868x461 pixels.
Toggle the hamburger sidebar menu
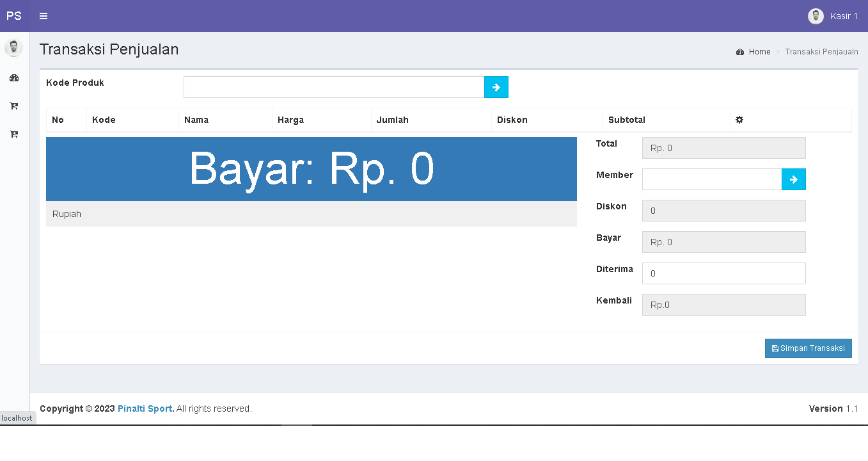43,16
